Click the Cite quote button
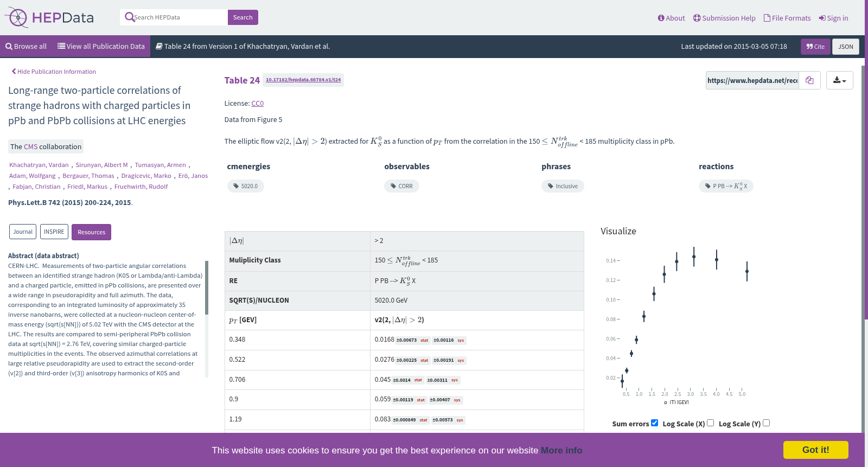This screenshot has height=467, width=868. (815, 47)
